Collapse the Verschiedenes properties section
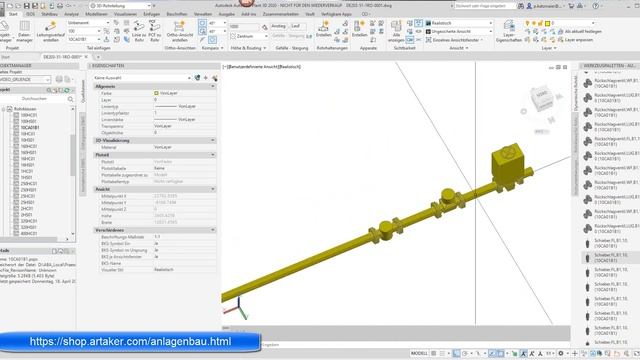640x360 pixels. pyautogui.click(x=213, y=230)
